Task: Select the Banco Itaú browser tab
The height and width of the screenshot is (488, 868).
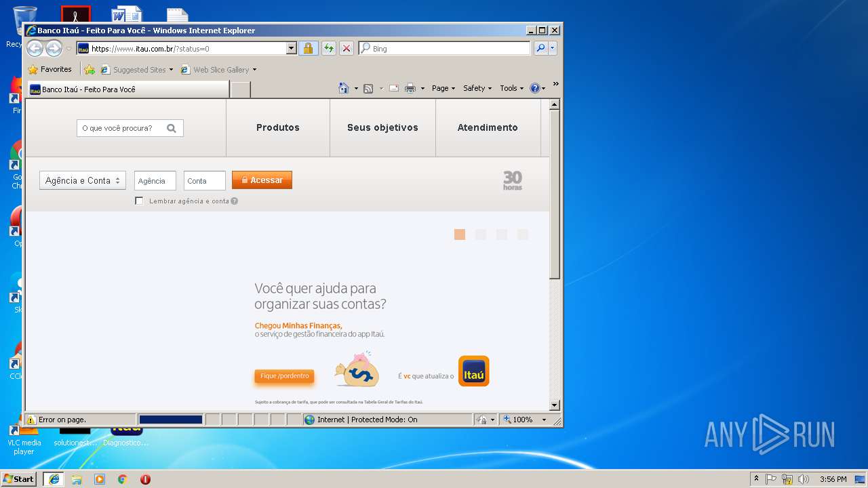Action: tap(128, 89)
